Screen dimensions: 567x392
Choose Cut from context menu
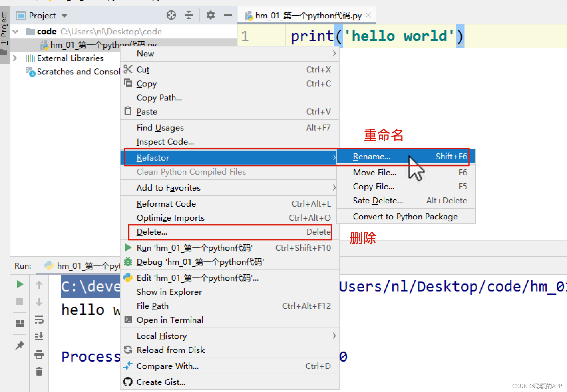(230, 69)
